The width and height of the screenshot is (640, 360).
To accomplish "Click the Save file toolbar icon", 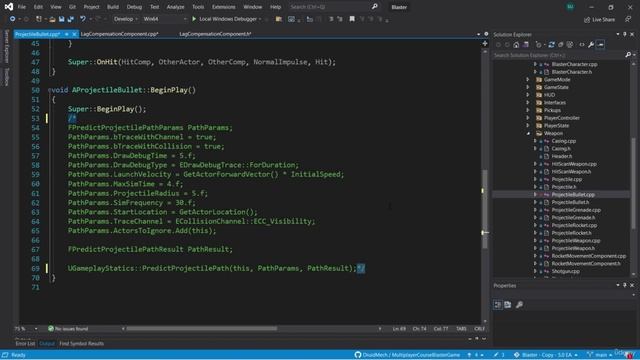I will tap(61, 19).
